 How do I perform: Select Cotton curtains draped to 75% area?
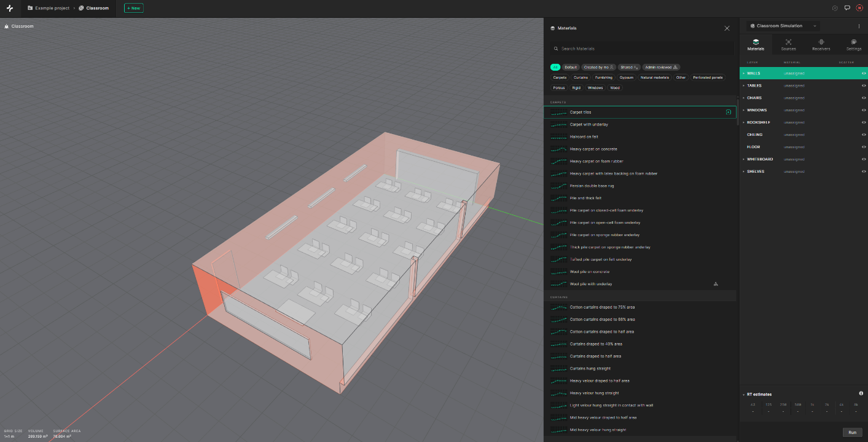tap(639, 307)
